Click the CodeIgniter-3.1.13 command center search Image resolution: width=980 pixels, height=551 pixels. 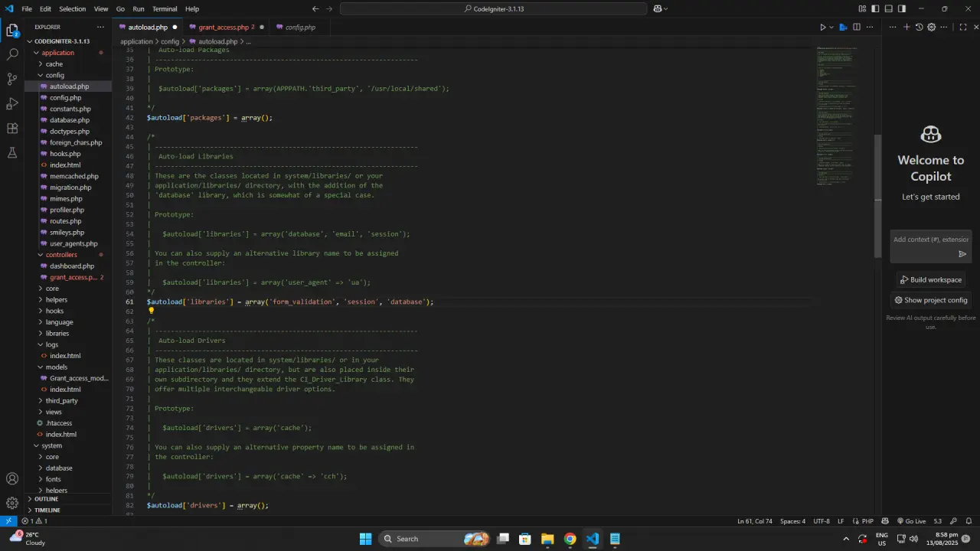[494, 8]
